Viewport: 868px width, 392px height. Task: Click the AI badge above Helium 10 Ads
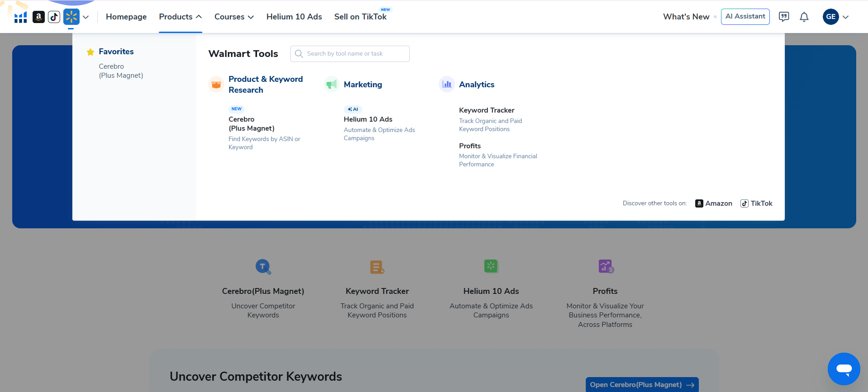pyautogui.click(x=353, y=109)
